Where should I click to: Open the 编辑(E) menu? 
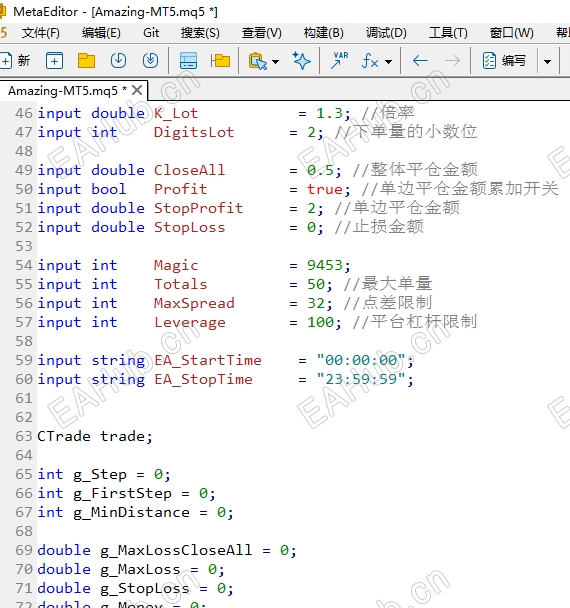101,33
